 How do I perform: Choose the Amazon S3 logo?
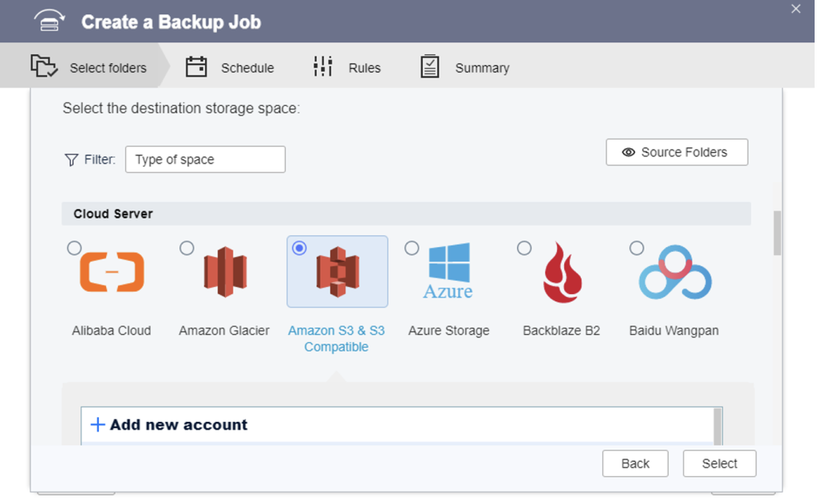tap(337, 272)
